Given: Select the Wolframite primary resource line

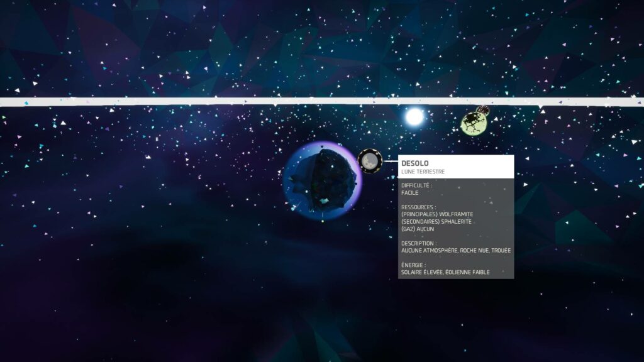Looking at the screenshot, I should (x=436, y=214).
